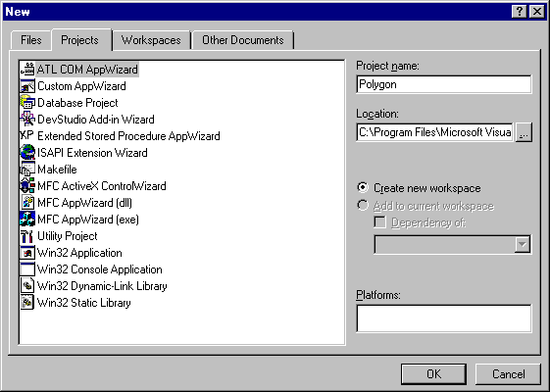This screenshot has height=392, width=550.
Task: Switch to the Files tab
Action: click(x=31, y=40)
